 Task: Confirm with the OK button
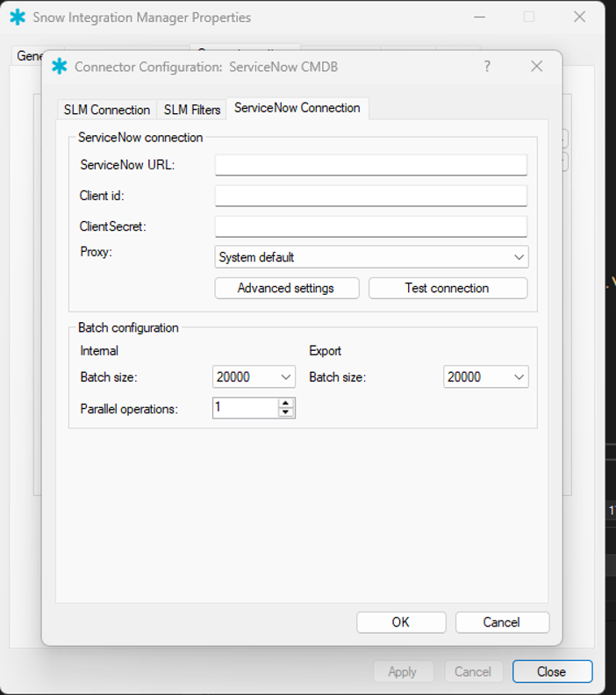[401, 622]
